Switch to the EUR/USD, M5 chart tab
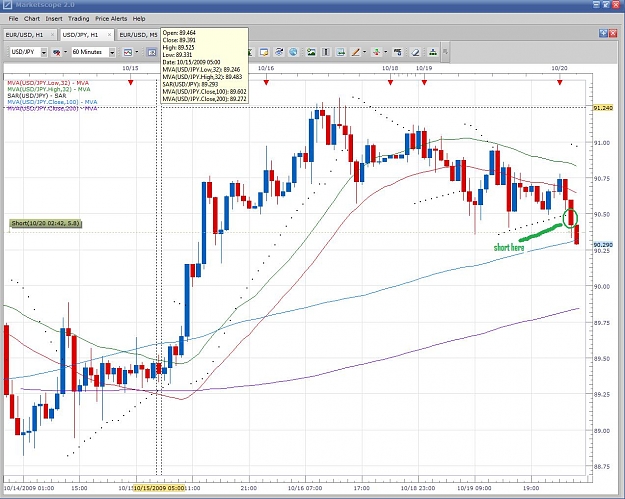Screen dimensions: 625x499 pos(139,35)
